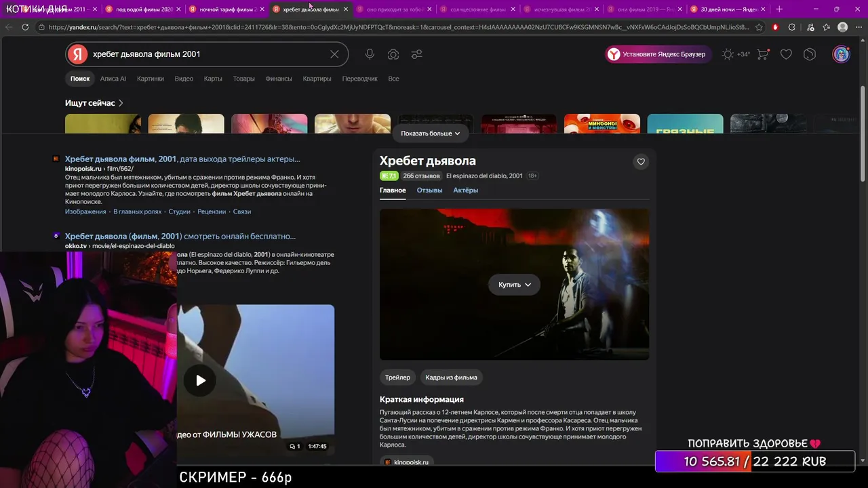The height and width of the screenshot is (488, 868).
Task: Click the 'Кадры из фильма' chip button
Action: pos(451,378)
